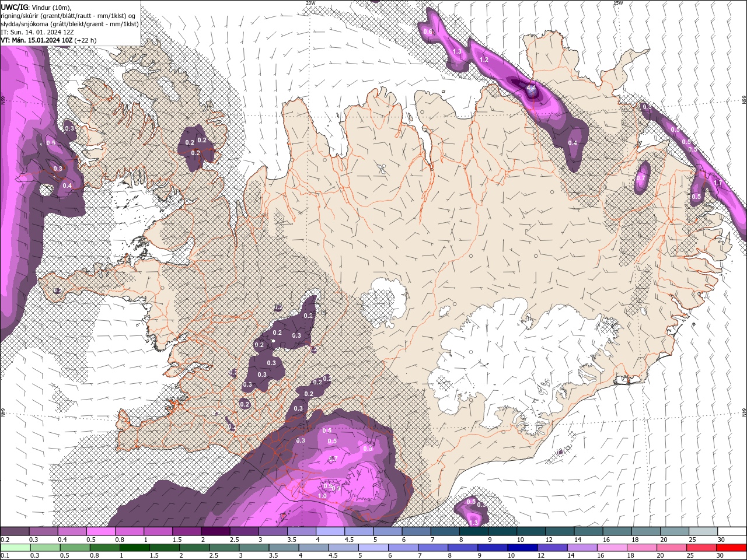Click the rain legend swatch from 7 to 8
The width and height of the screenshot is (747, 560).
tap(434, 548)
